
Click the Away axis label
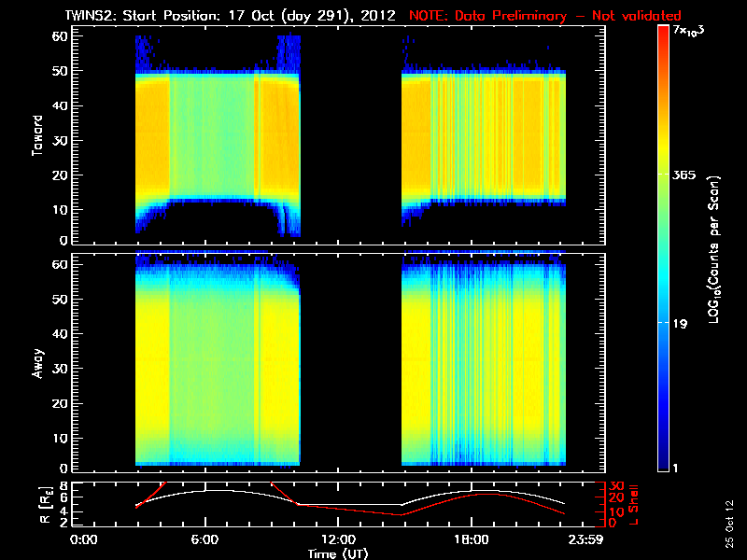click(x=37, y=363)
